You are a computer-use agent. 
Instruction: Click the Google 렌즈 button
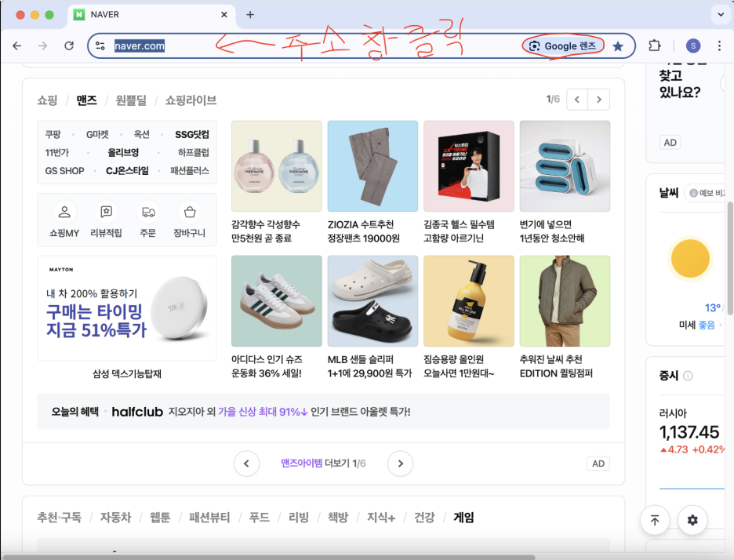[563, 46]
